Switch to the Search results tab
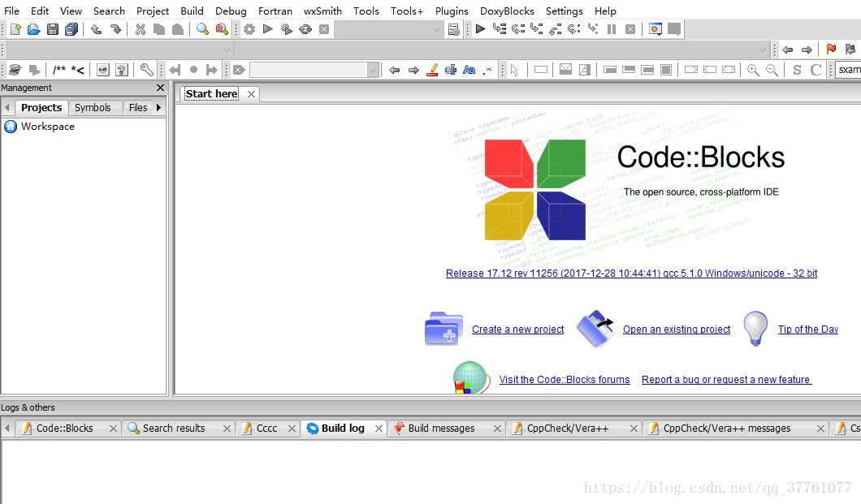Viewport: 861px width, 504px height. point(174,429)
